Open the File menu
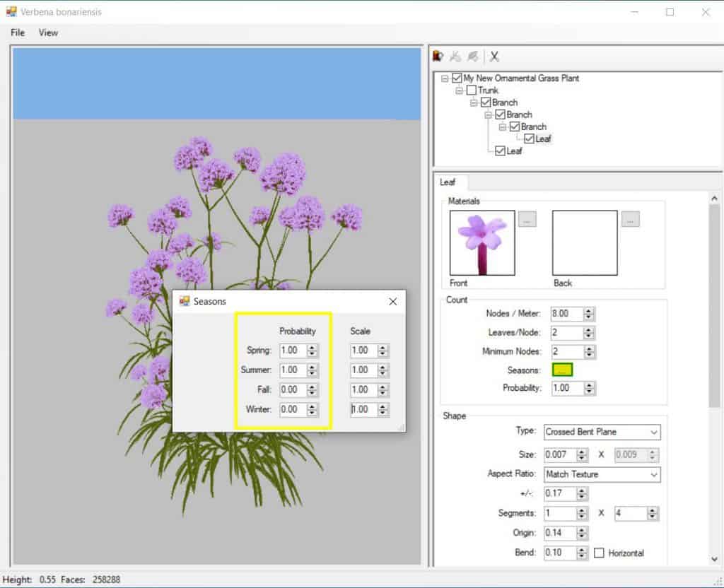 tap(18, 33)
